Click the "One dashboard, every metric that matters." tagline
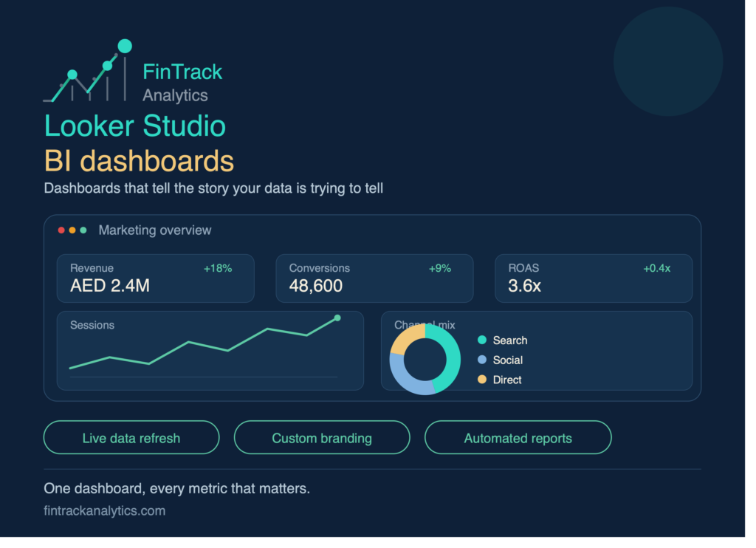Viewport: 756px width, 548px height. pos(177,489)
